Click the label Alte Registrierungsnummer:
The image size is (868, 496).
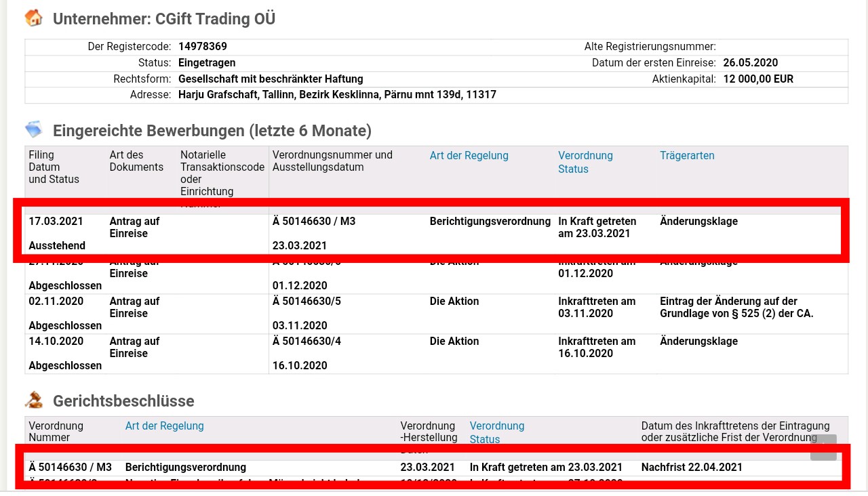pyautogui.click(x=650, y=47)
